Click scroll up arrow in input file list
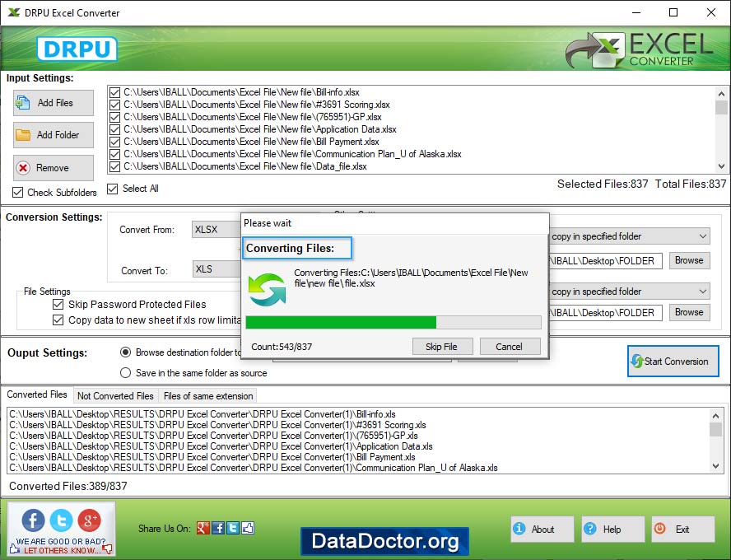 click(721, 93)
